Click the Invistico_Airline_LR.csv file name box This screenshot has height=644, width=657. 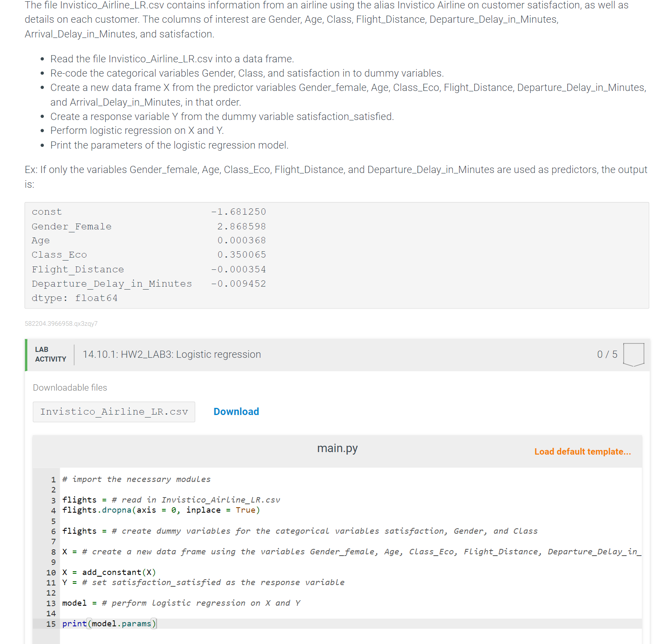click(x=114, y=412)
